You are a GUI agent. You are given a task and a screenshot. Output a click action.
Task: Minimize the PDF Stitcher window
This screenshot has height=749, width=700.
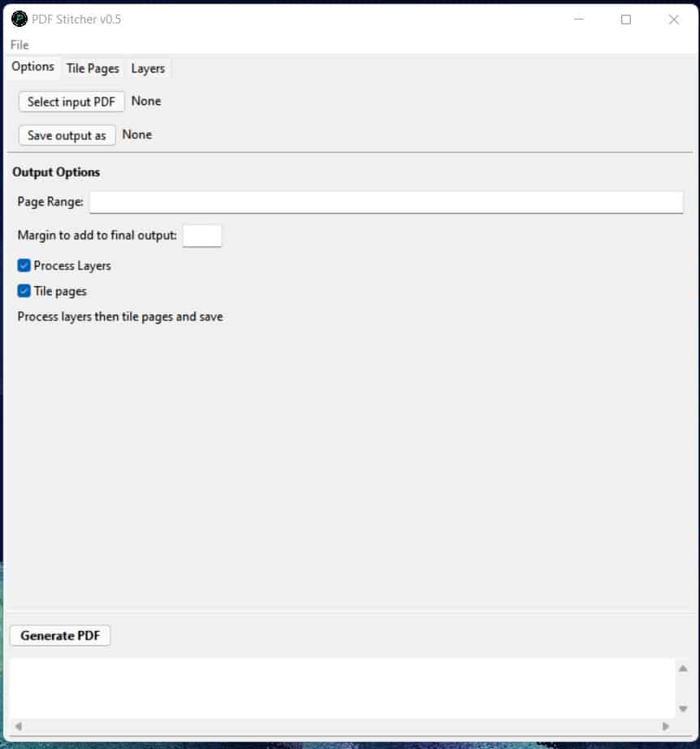[x=578, y=20]
